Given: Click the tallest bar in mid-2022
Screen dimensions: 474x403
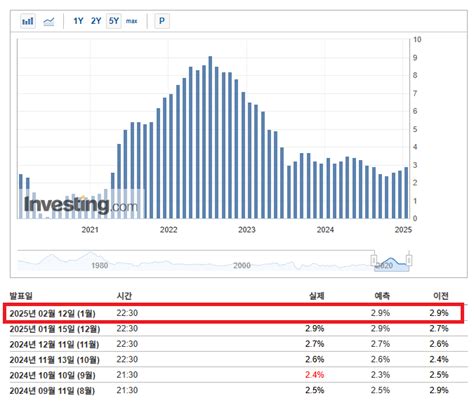Looking at the screenshot, I should 210,137.
